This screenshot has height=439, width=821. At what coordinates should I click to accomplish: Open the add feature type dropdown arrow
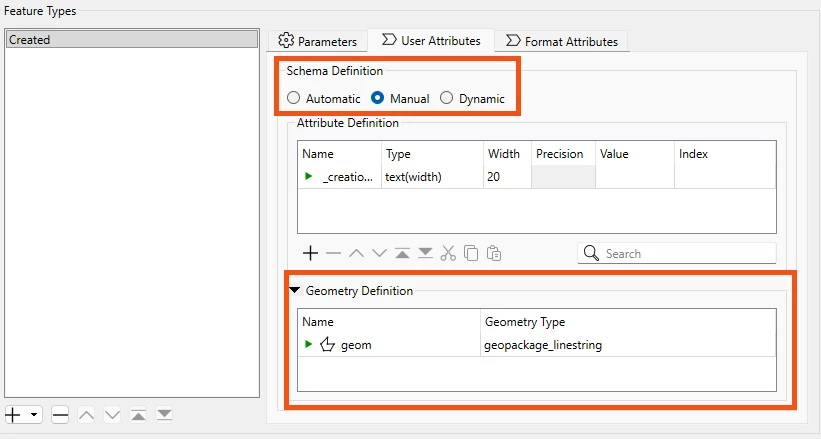34,415
